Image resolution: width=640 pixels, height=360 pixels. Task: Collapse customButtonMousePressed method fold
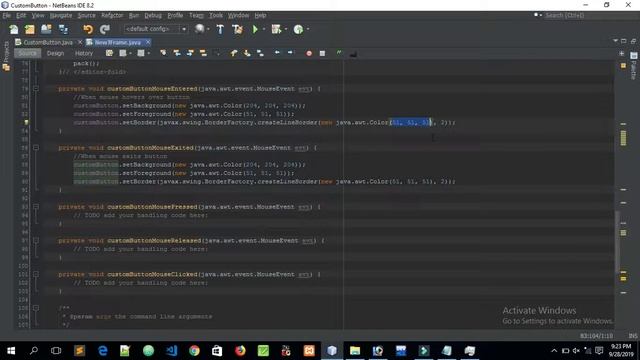coord(36,207)
